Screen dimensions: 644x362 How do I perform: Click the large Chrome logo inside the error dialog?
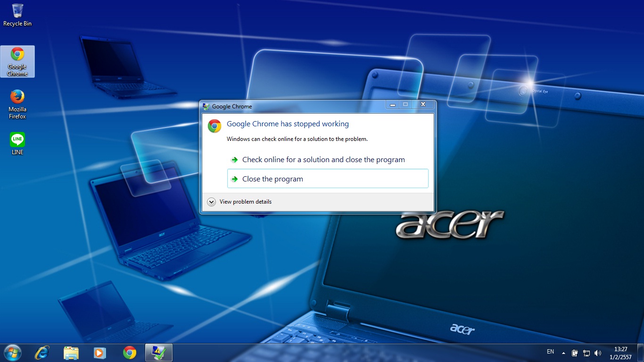(215, 126)
